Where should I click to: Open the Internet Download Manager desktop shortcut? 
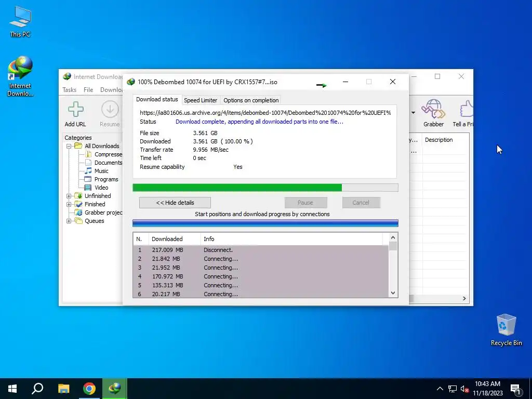tap(20, 76)
